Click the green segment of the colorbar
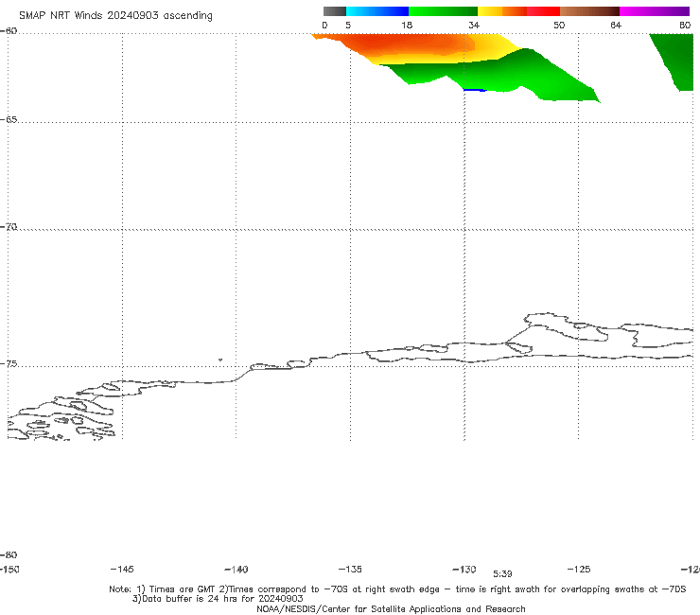The width and height of the screenshot is (700, 615). pyautogui.click(x=443, y=11)
